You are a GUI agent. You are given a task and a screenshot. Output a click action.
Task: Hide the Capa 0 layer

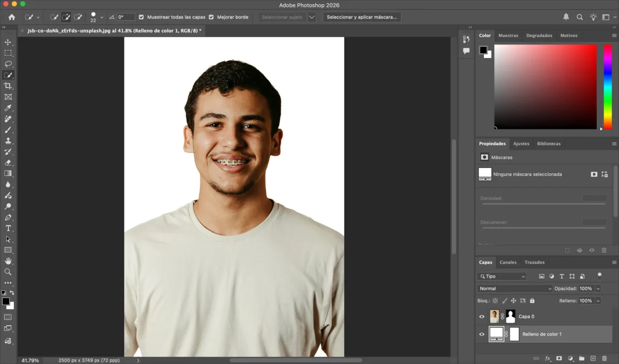point(482,317)
